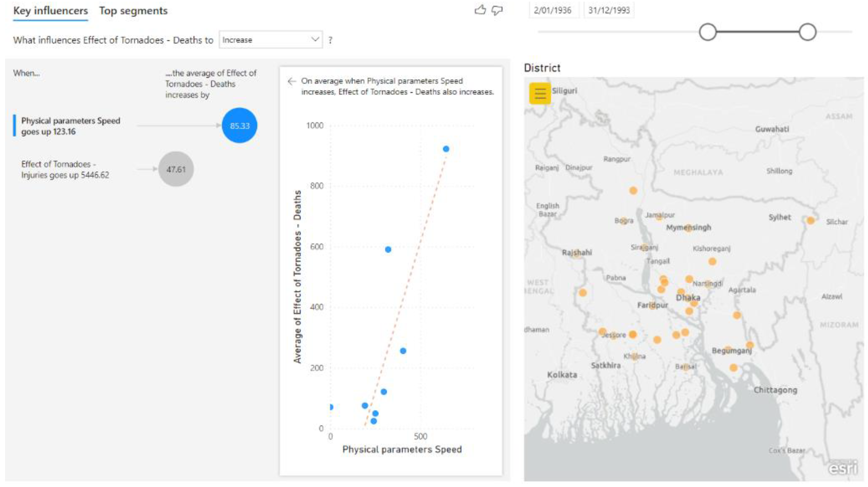Switch to Key influencers tab
Viewport: 868px width, 487px height.
(x=50, y=11)
